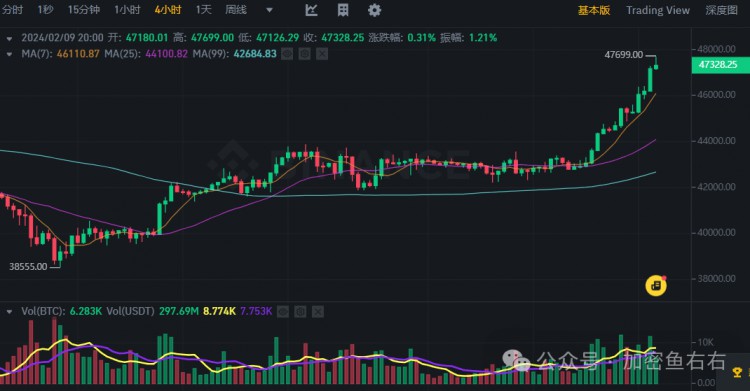Click the 振幅 value 1.21%
Image resolution: width=750 pixels, height=391 pixels.
pyautogui.click(x=483, y=38)
